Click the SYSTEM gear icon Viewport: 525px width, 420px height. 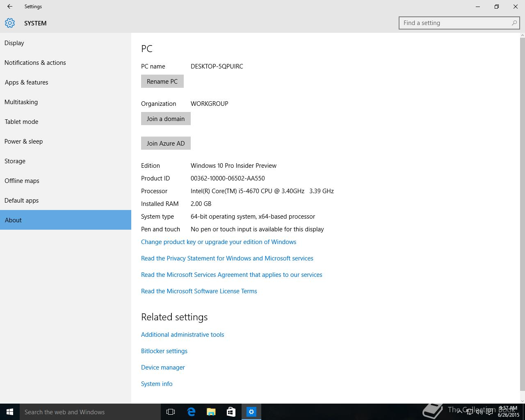(10, 23)
